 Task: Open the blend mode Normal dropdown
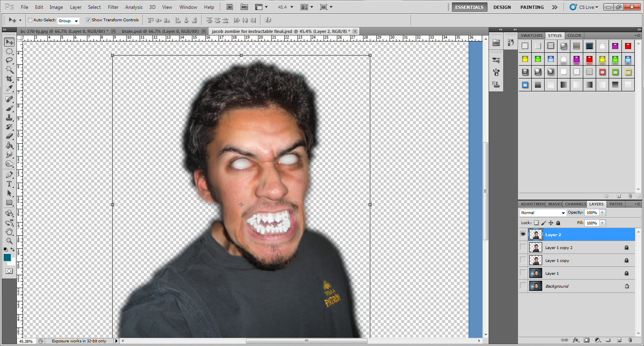click(x=543, y=212)
